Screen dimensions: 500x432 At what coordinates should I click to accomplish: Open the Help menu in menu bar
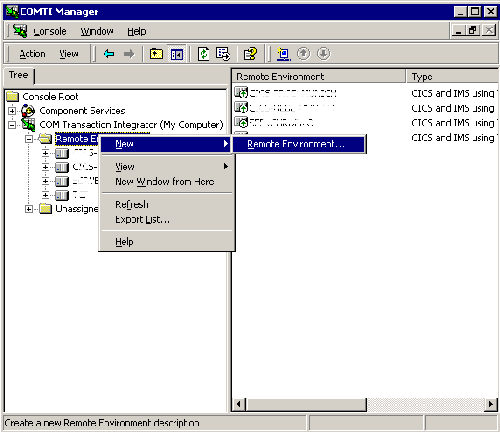137,31
